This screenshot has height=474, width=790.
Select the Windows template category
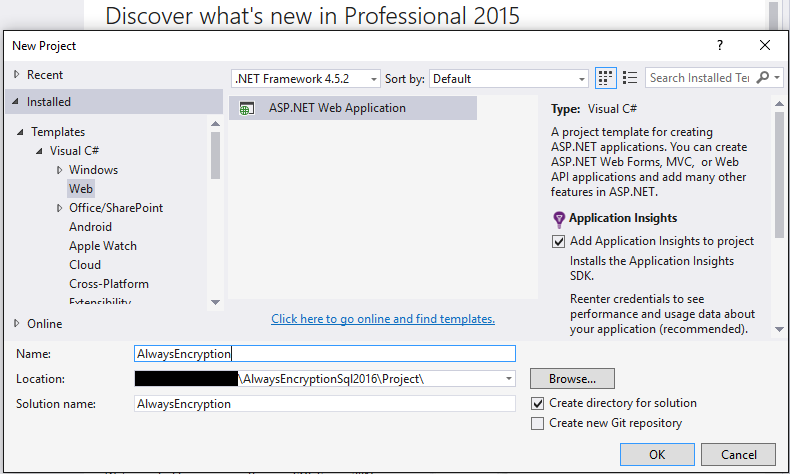tap(93, 170)
